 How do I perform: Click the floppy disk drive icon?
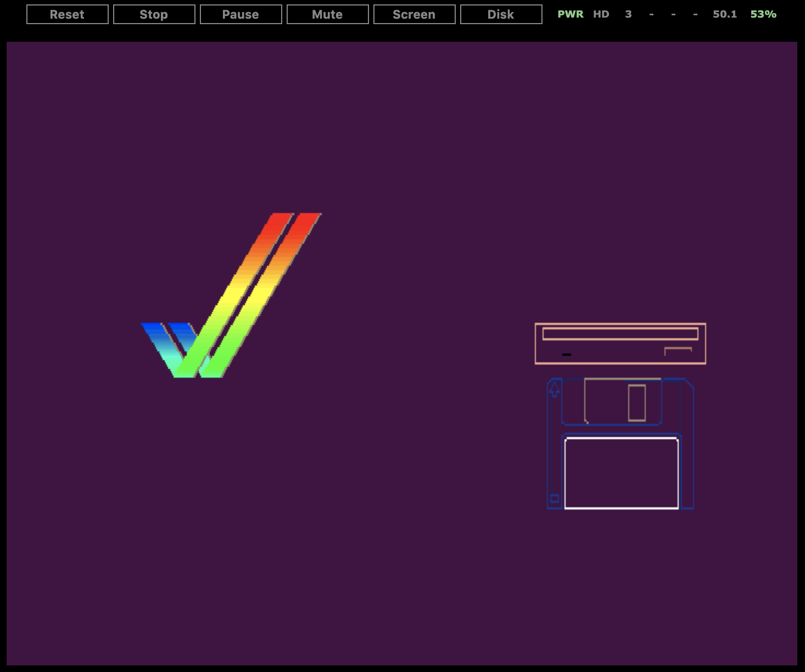(x=620, y=344)
